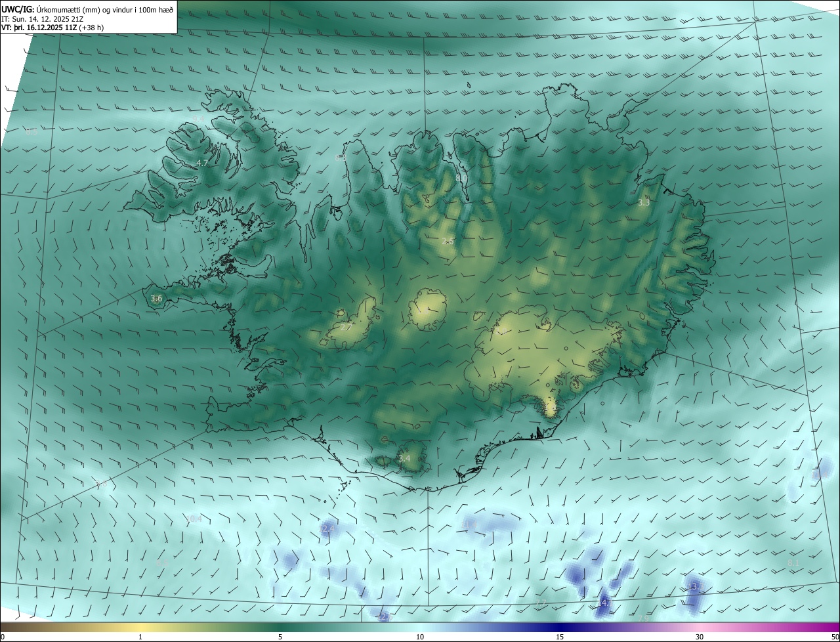Click the colour scale label 50
This screenshot has width=840, height=642.
pos(835,637)
